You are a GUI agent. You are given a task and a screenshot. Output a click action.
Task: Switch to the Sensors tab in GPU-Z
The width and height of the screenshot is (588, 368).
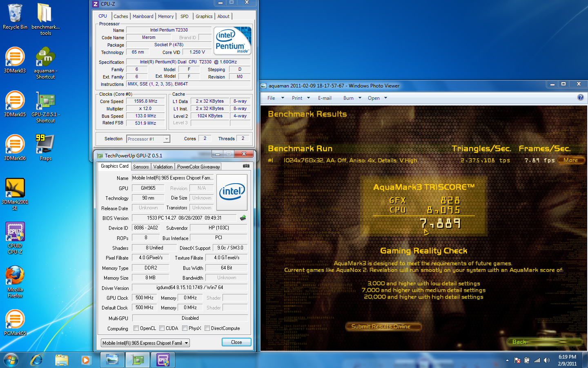141,167
